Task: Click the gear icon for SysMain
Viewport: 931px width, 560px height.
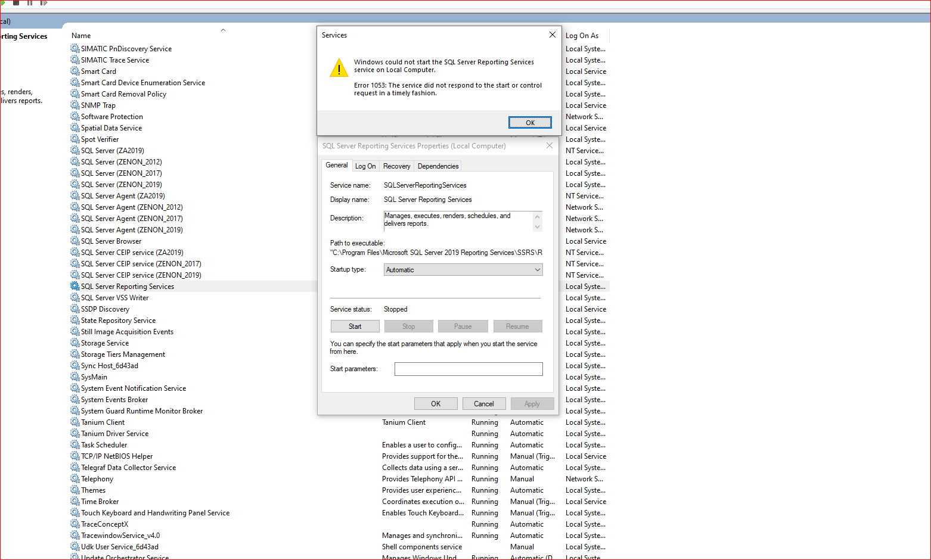Action: 75,377
